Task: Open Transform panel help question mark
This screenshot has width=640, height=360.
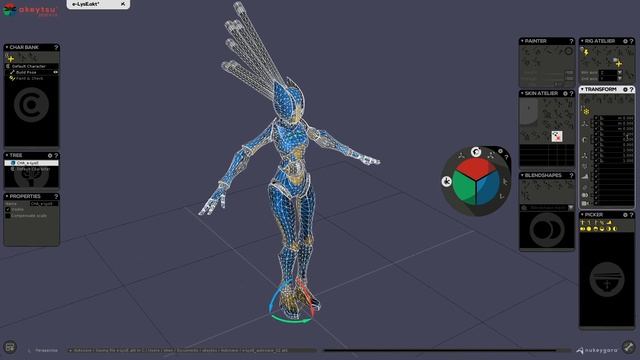Action: click(x=631, y=89)
